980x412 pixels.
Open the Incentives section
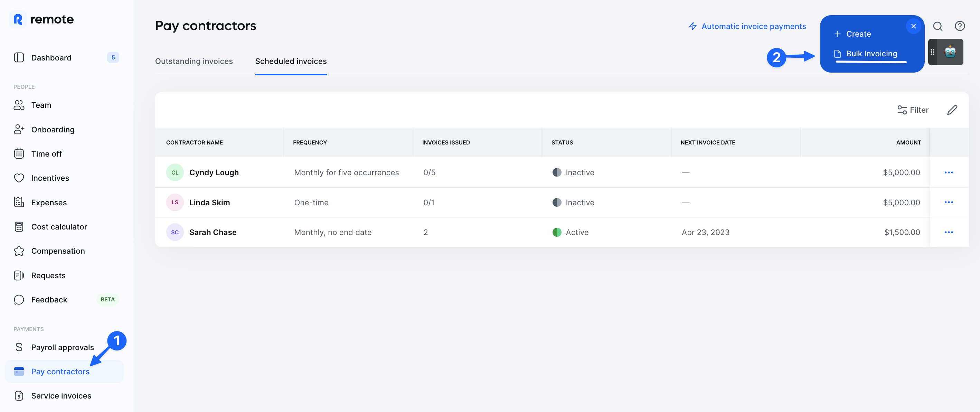pyautogui.click(x=50, y=178)
